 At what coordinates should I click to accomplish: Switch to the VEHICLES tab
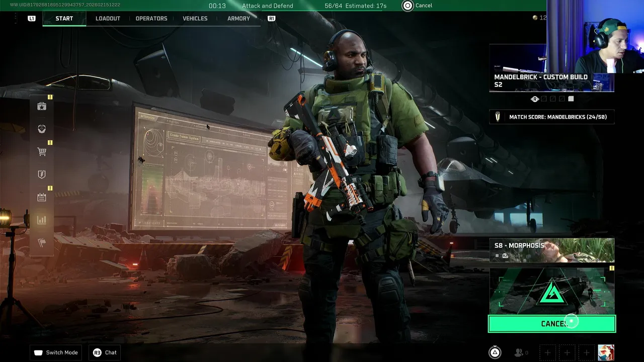click(195, 19)
